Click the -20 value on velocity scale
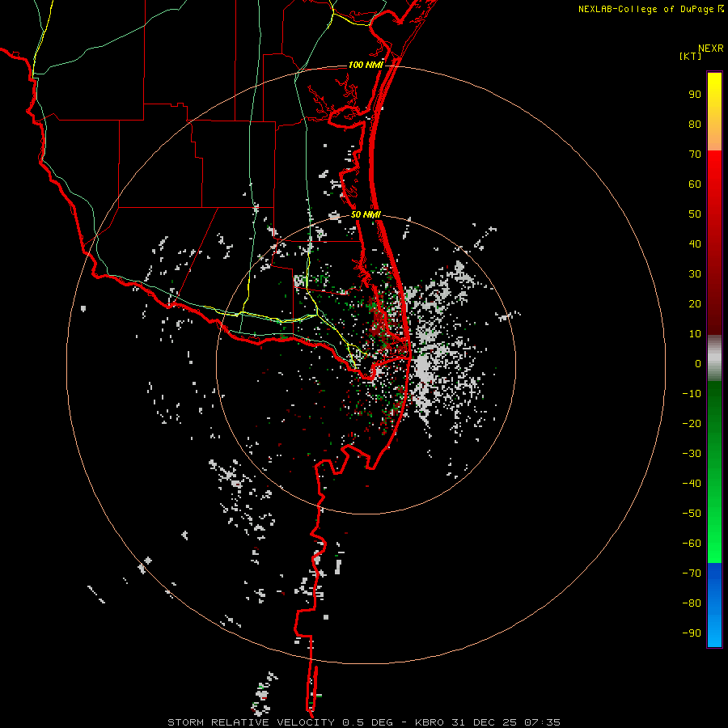Screen dimensions: 728x728 click(x=692, y=424)
